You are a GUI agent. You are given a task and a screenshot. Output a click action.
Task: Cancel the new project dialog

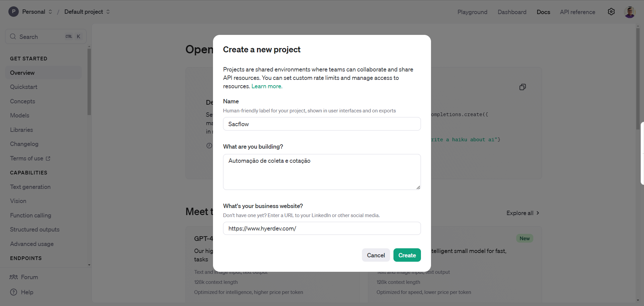(x=376, y=255)
